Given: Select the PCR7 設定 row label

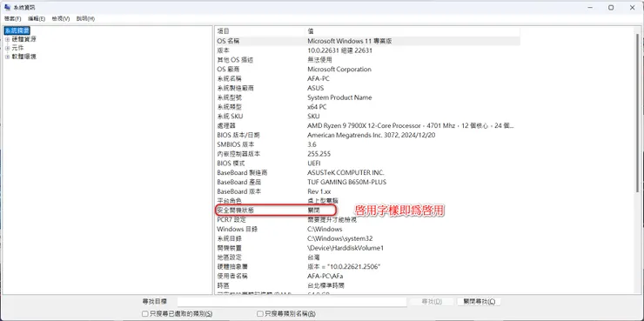Looking at the screenshot, I should coord(232,219).
